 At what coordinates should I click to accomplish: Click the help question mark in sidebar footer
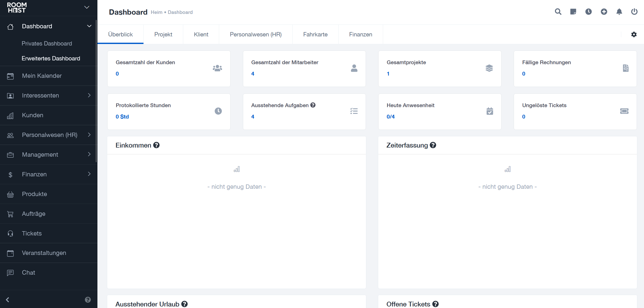click(88, 300)
